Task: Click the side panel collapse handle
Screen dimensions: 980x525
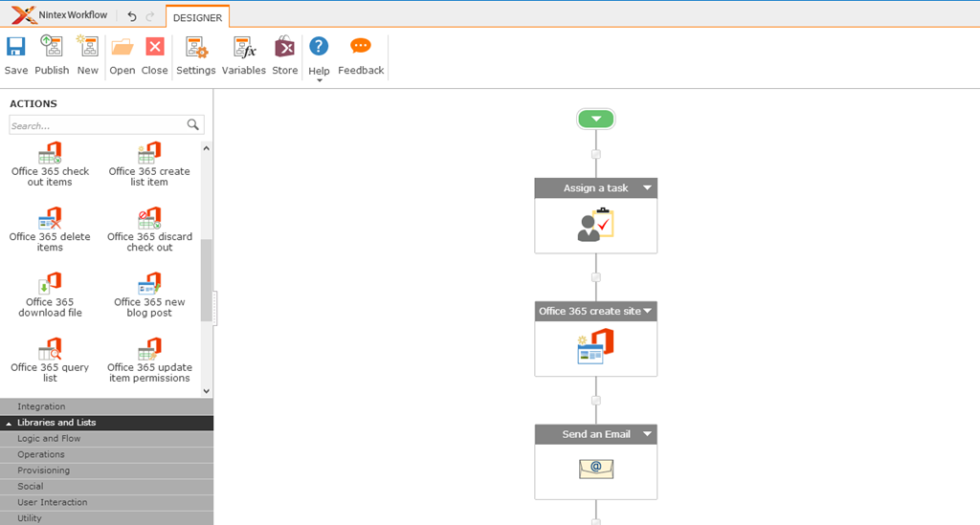Action: [x=215, y=308]
